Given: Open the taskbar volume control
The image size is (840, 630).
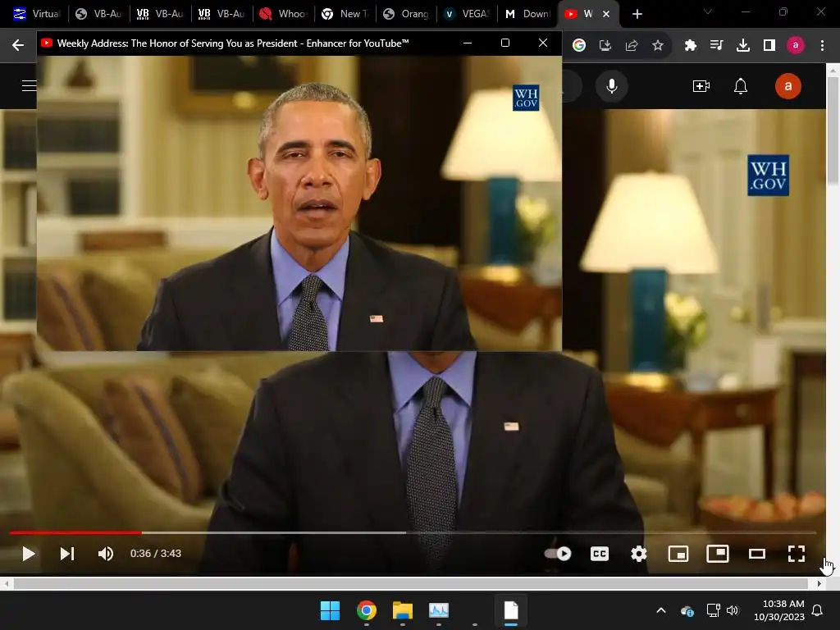Looking at the screenshot, I should coord(733,610).
